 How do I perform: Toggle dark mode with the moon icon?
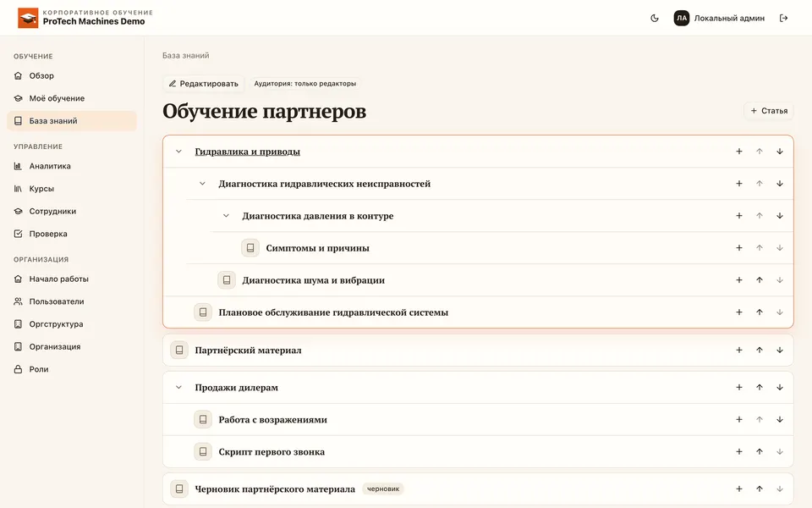[655, 18]
